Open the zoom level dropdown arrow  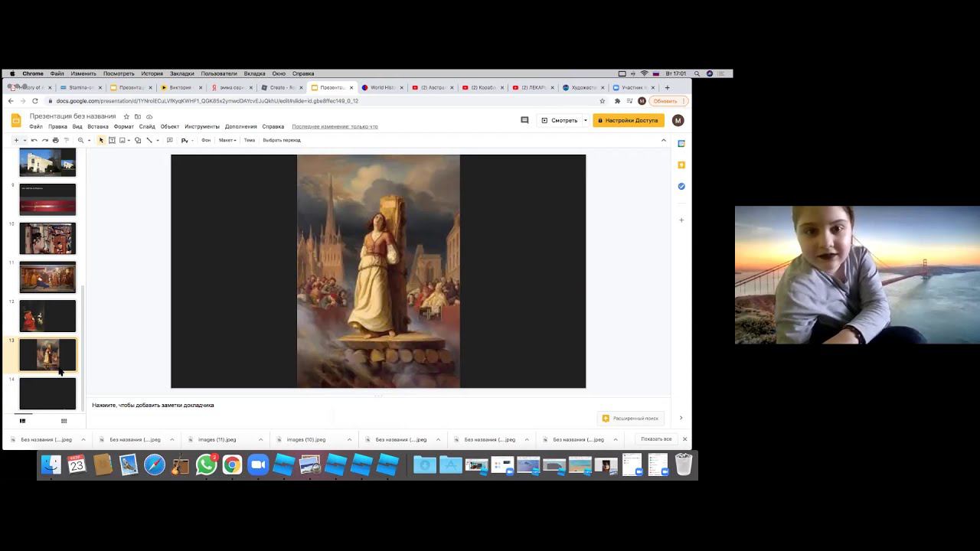[89, 140]
